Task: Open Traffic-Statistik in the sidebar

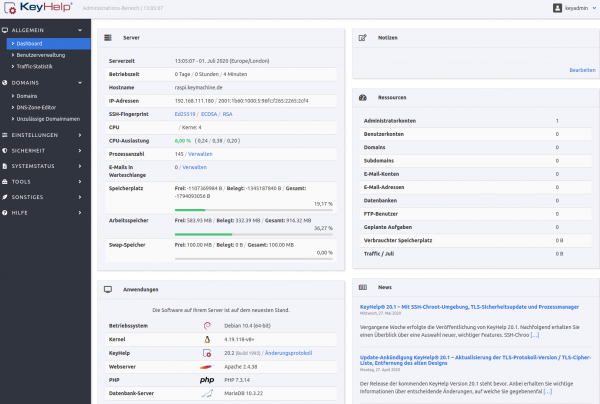Action: click(34, 67)
